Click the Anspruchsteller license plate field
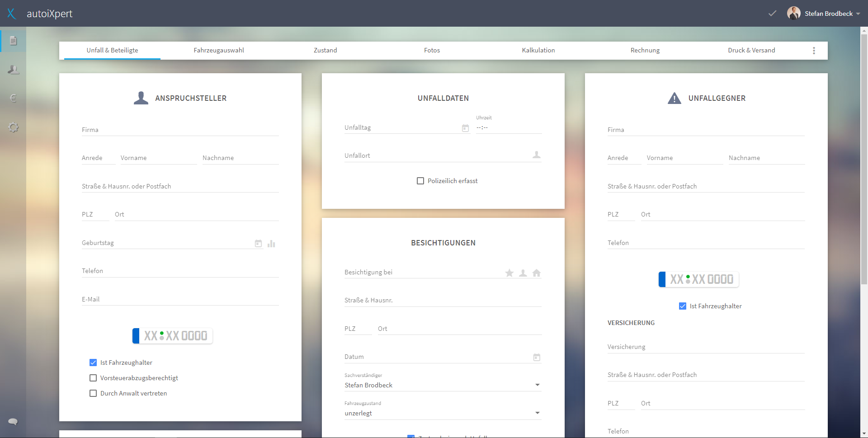 [173, 336]
